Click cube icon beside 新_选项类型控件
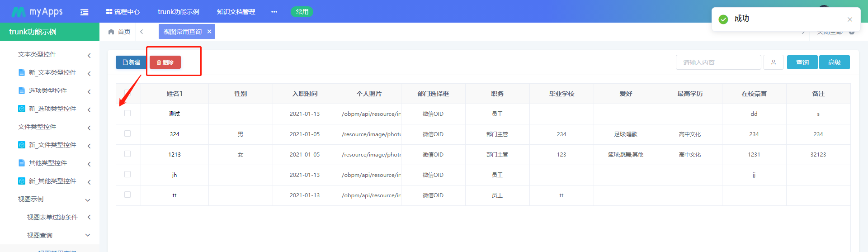Screen dimensions: 868x252 coord(21,109)
